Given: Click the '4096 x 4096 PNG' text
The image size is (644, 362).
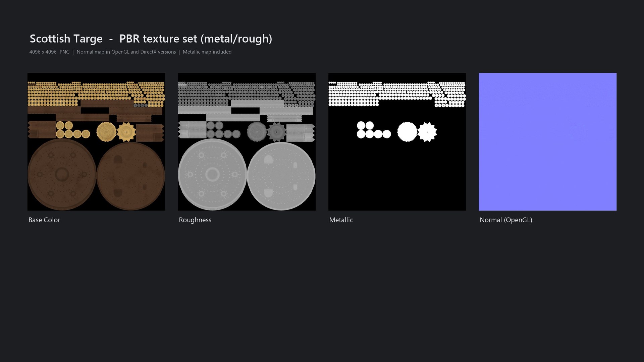Looking at the screenshot, I should (49, 52).
